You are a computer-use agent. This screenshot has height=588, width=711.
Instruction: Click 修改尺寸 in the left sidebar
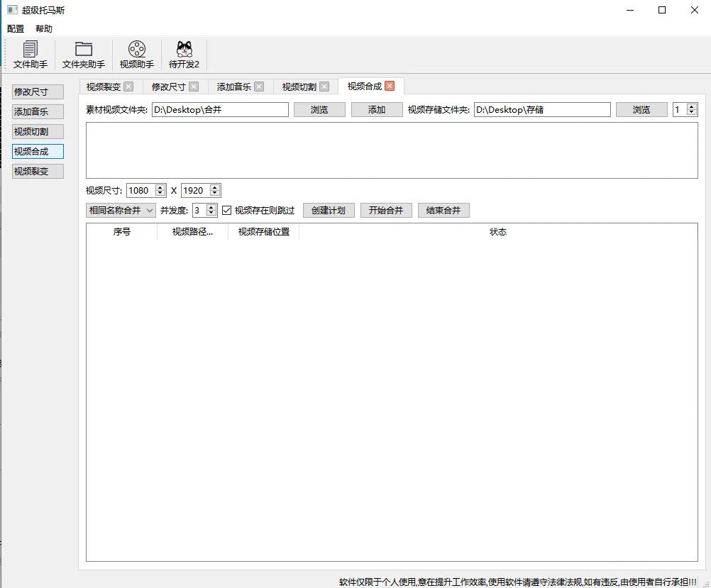click(38, 91)
